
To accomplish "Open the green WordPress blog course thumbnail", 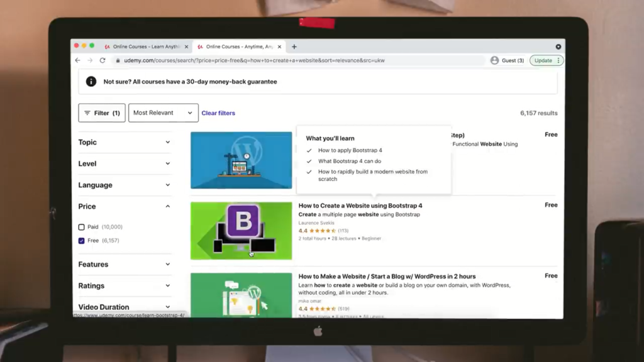I will [241, 295].
